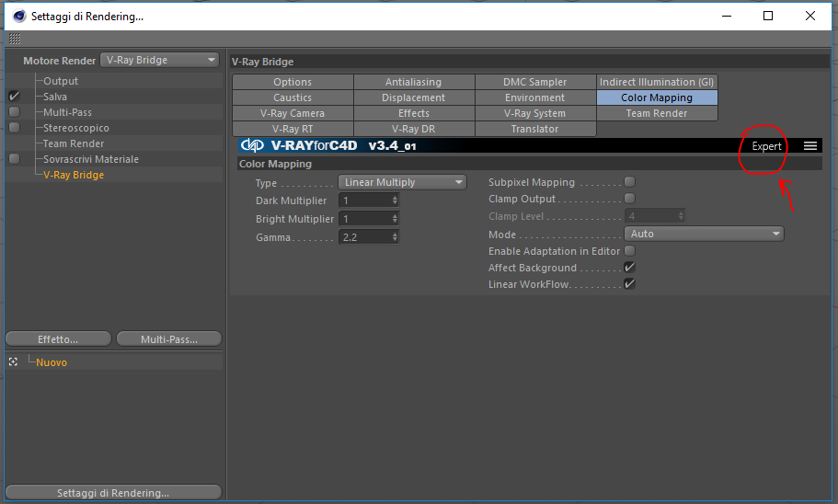The image size is (838, 504).
Task: Click the grid grip icon below title bar
Action: click(x=15, y=39)
